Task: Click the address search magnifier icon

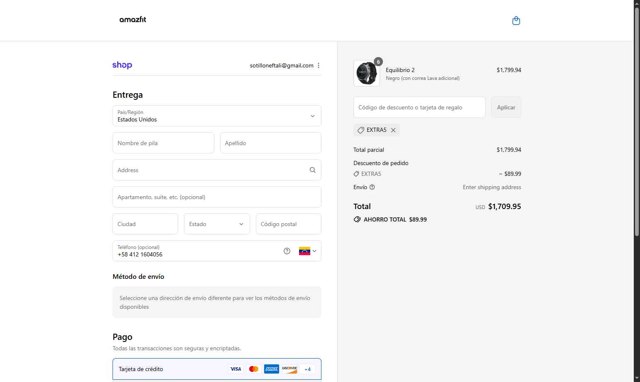Action: pos(312,170)
